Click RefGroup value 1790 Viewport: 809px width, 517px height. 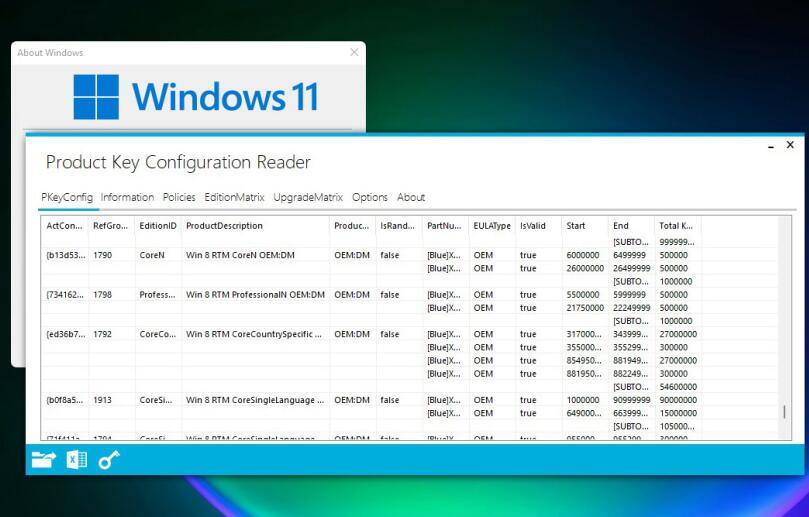click(102, 255)
